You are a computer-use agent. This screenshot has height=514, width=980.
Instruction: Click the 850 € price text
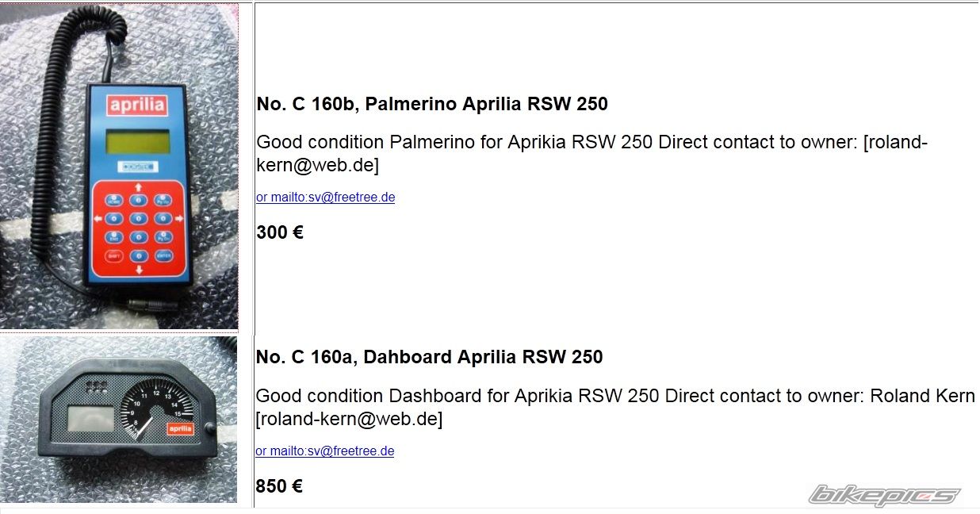(279, 486)
